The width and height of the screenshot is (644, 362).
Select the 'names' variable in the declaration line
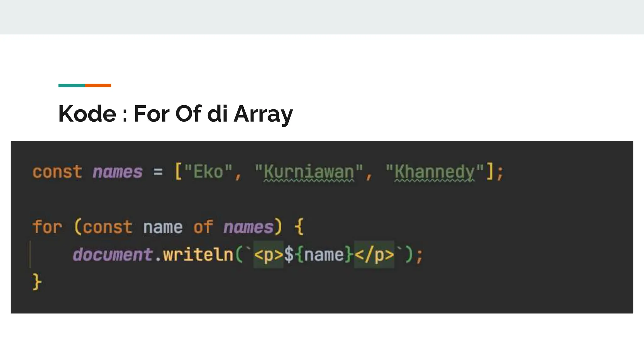[117, 172]
